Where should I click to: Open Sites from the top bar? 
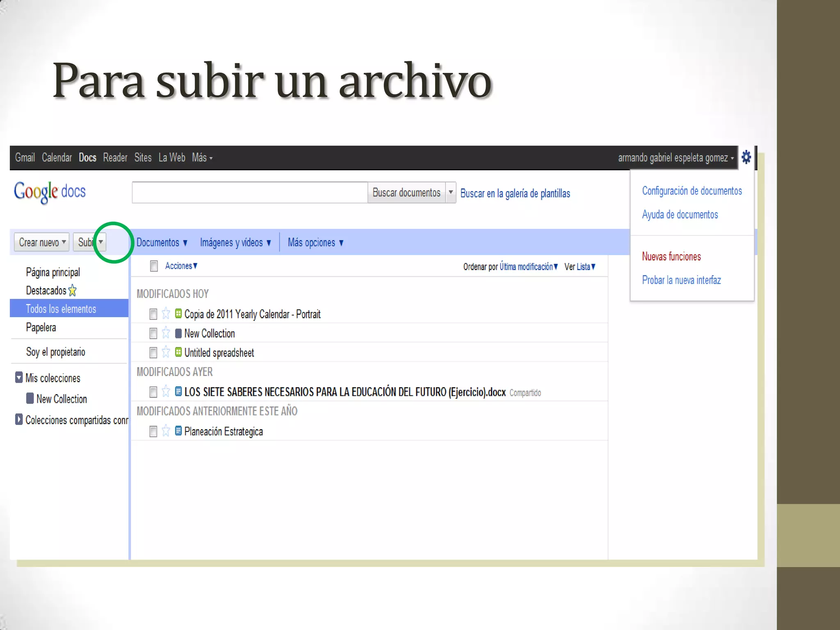pyautogui.click(x=143, y=157)
